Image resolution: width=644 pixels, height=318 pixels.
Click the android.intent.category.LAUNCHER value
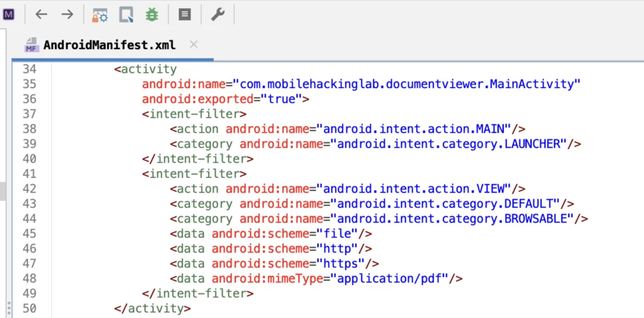tap(448, 144)
